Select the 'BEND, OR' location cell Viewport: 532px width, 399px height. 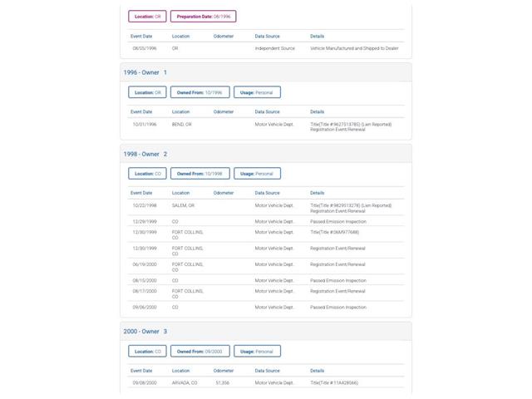click(x=181, y=124)
